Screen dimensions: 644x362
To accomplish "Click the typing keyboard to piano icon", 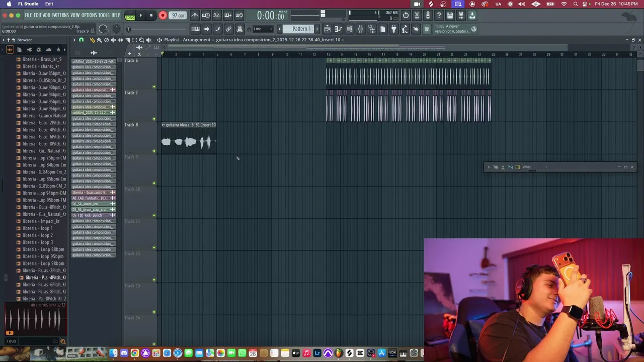I will click(196, 29).
